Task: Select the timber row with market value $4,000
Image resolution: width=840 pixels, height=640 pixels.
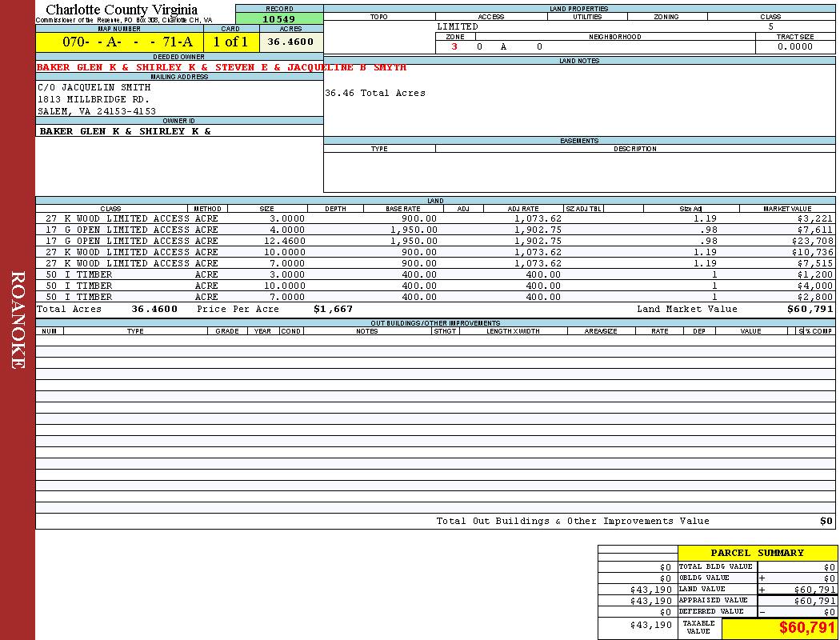Action: click(x=435, y=286)
